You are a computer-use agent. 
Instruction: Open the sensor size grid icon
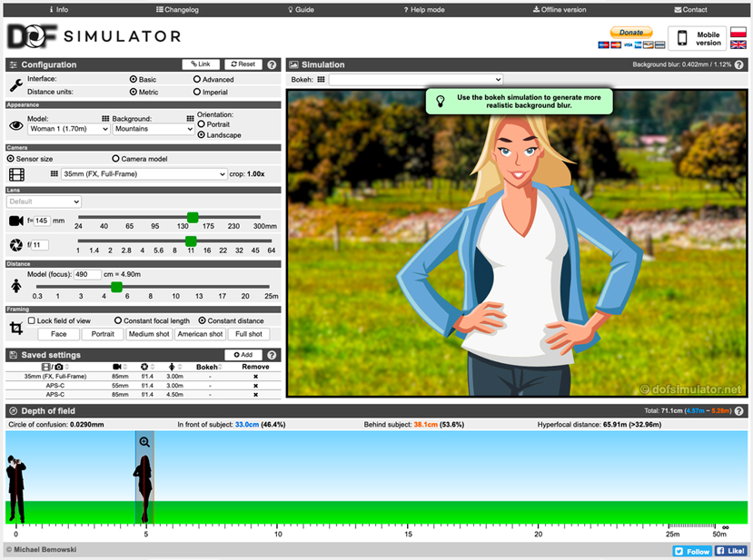[x=54, y=173]
